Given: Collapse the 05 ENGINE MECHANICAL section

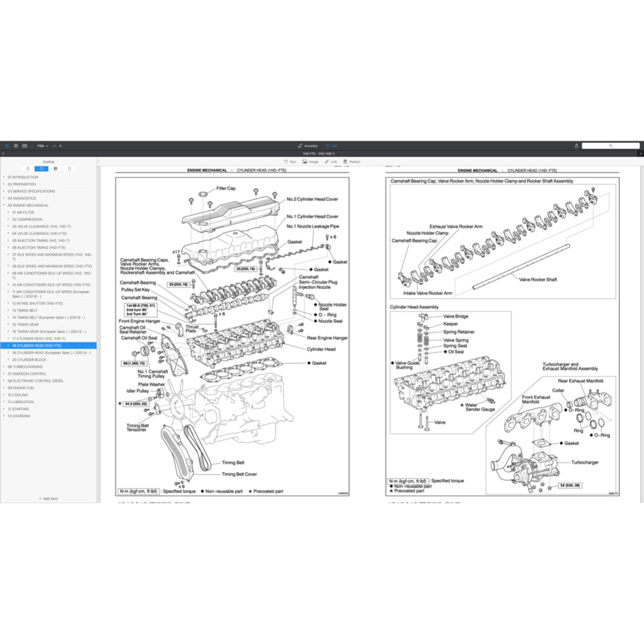Looking at the screenshot, I should [x=3, y=205].
